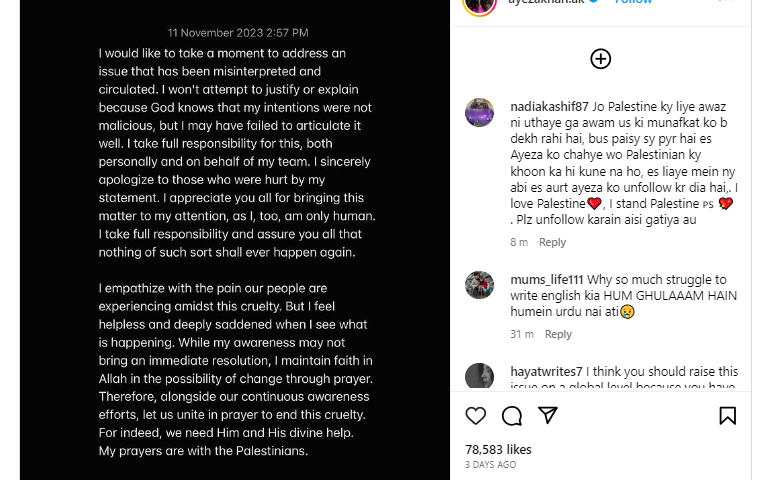Reply to nadiakashif87's comment
759x480 pixels.
[552, 242]
